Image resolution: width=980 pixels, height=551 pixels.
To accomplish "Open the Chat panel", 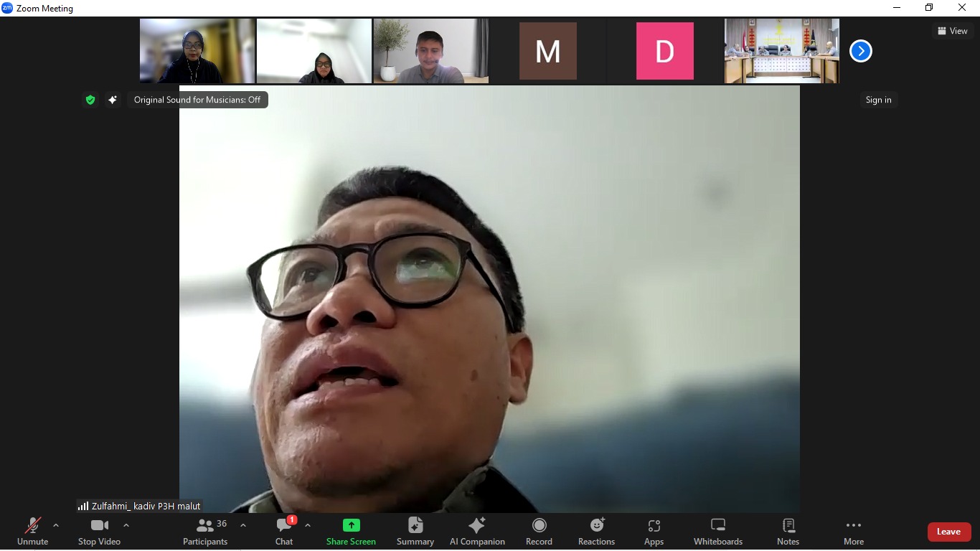I will point(284,532).
